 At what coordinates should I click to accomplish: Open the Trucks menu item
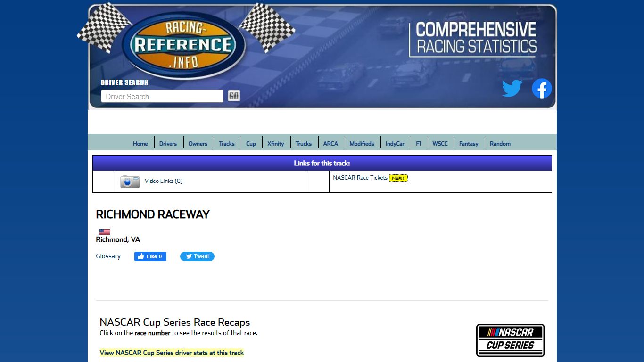click(x=304, y=144)
